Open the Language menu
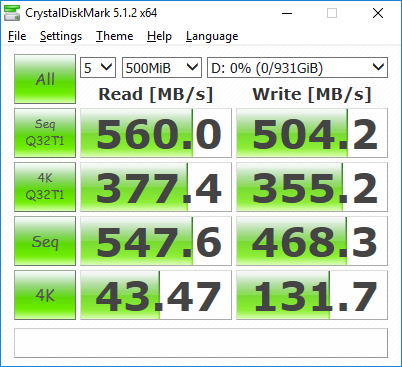The height and width of the screenshot is (367, 402). [212, 36]
